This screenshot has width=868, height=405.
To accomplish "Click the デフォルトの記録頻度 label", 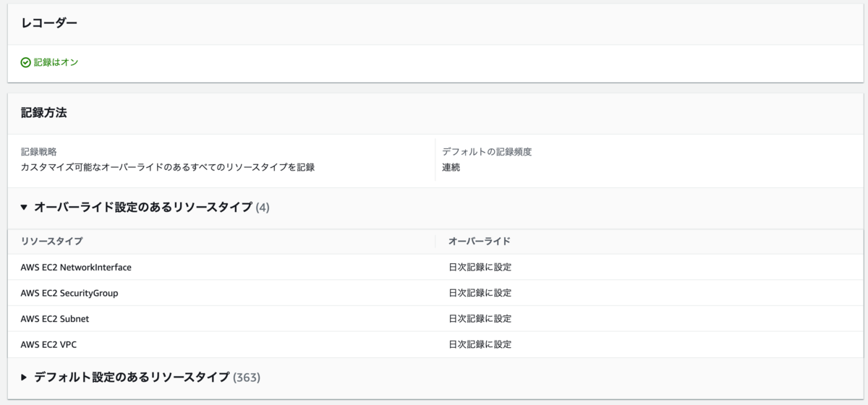I will pos(487,152).
